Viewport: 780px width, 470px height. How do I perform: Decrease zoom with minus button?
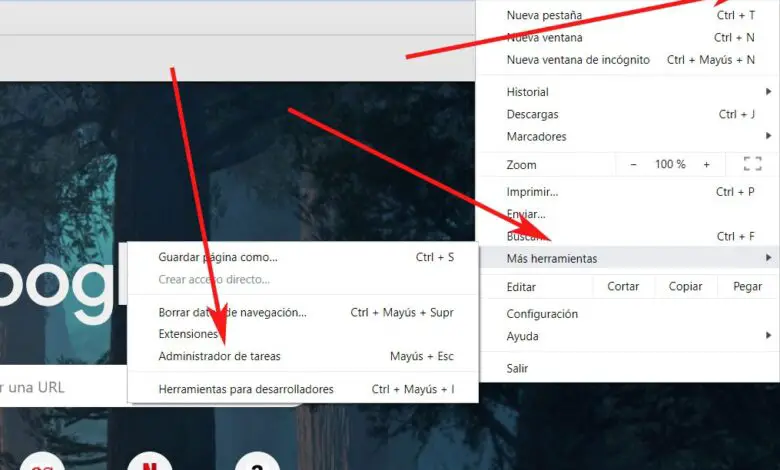pos(633,165)
